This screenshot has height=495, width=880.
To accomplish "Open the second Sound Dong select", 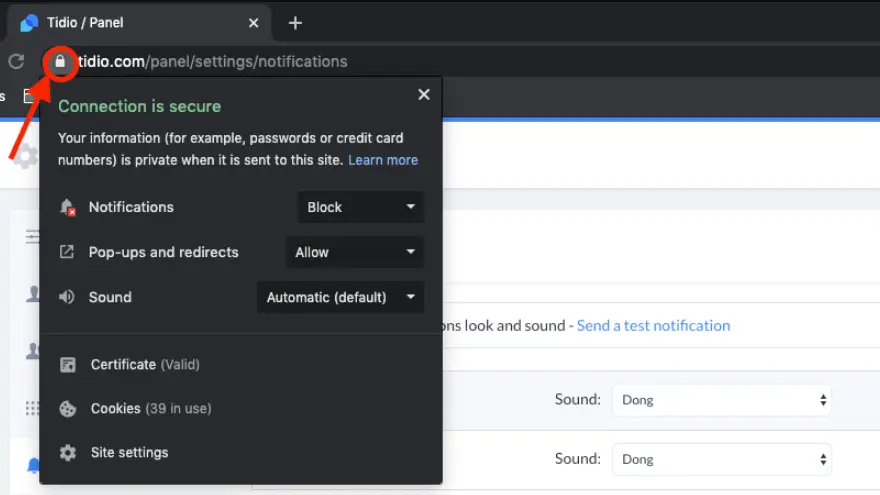I will [722, 459].
